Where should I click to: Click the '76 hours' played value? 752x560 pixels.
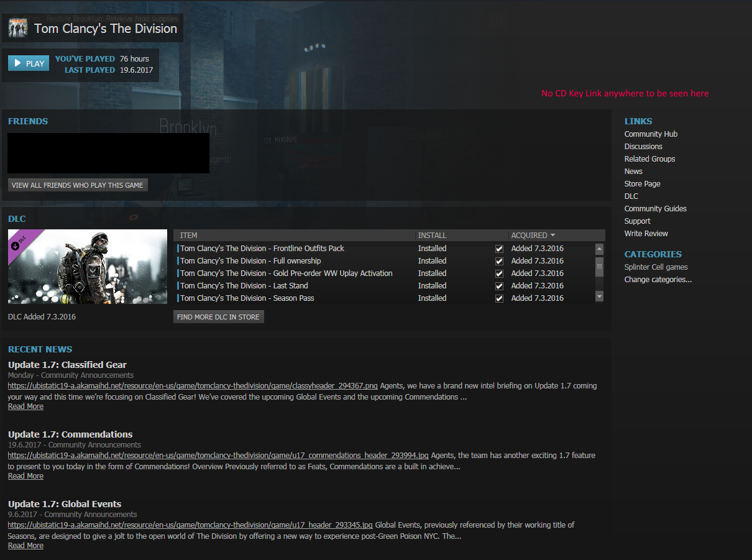pos(134,59)
